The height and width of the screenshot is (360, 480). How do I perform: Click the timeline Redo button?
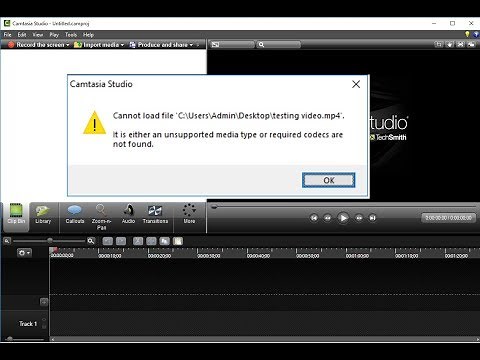click(121, 241)
